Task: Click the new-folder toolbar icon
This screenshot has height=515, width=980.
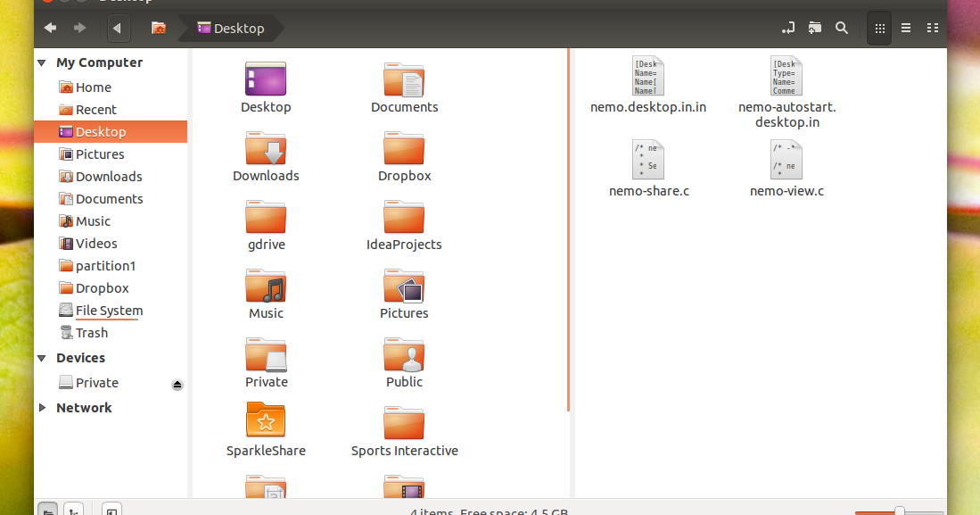Action: point(814,28)
